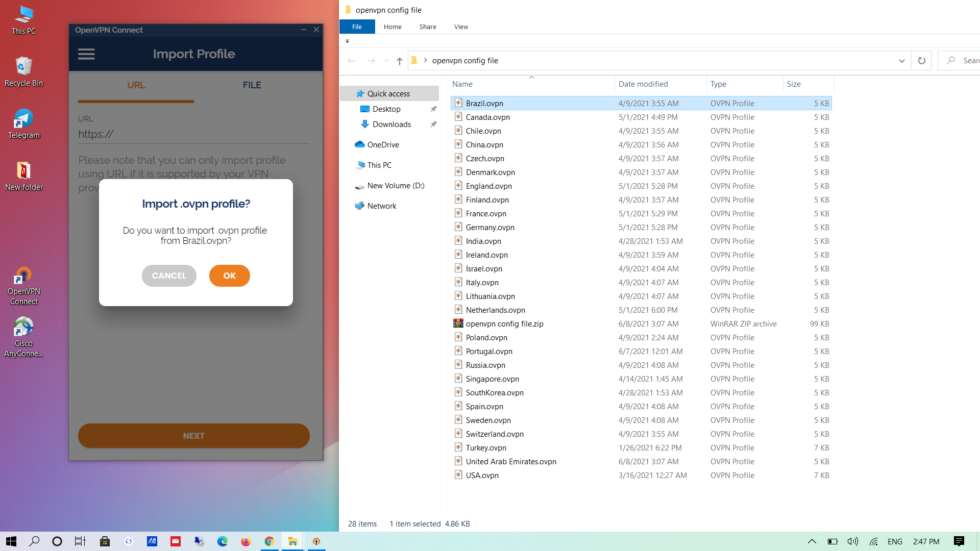980x551 pixels.
Task: Open the Windows Start menu
Action: click(11, 541)
